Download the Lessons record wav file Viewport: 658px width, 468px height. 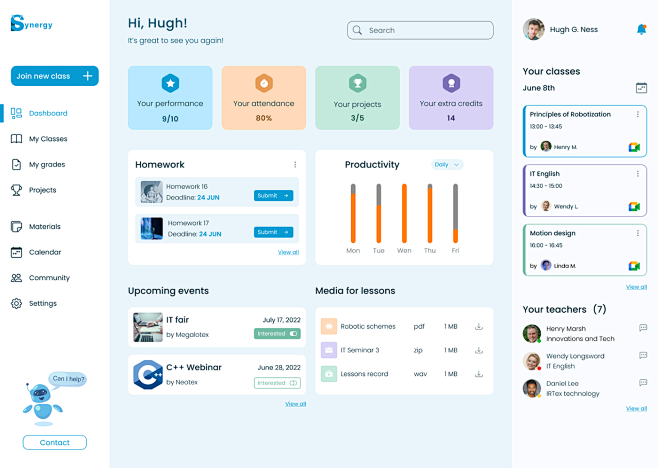click(x=479, y=374)
